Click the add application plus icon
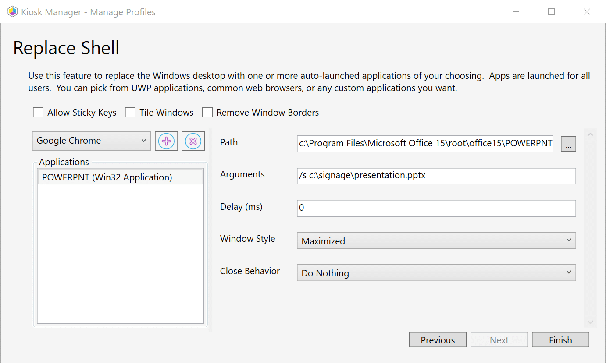Image resolution: width=606 pixels, height=364 pixels. [x=166, y=141]
